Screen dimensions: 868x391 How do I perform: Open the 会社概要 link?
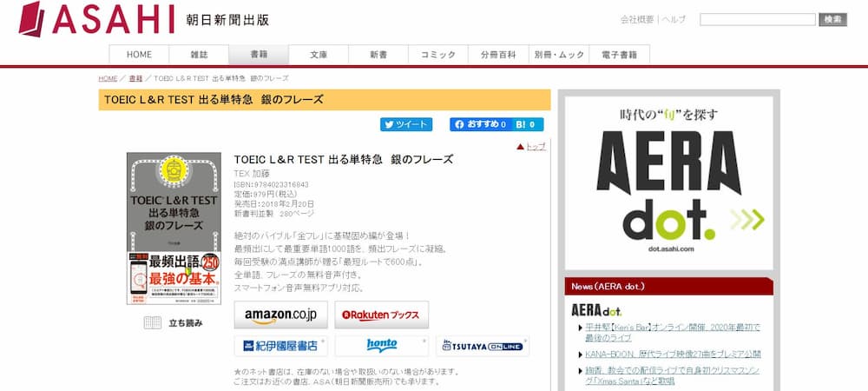pyautogui.click(x=636, y=19)
